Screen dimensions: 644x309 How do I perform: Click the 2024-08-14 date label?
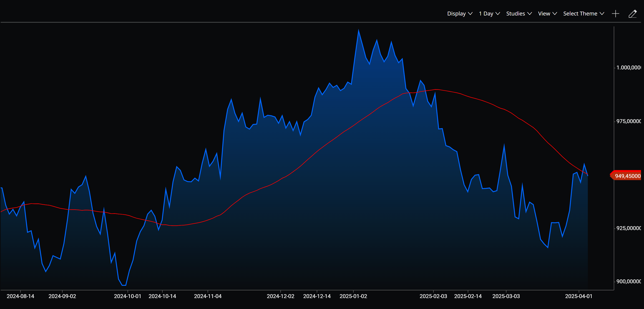(x=20, y=296)
